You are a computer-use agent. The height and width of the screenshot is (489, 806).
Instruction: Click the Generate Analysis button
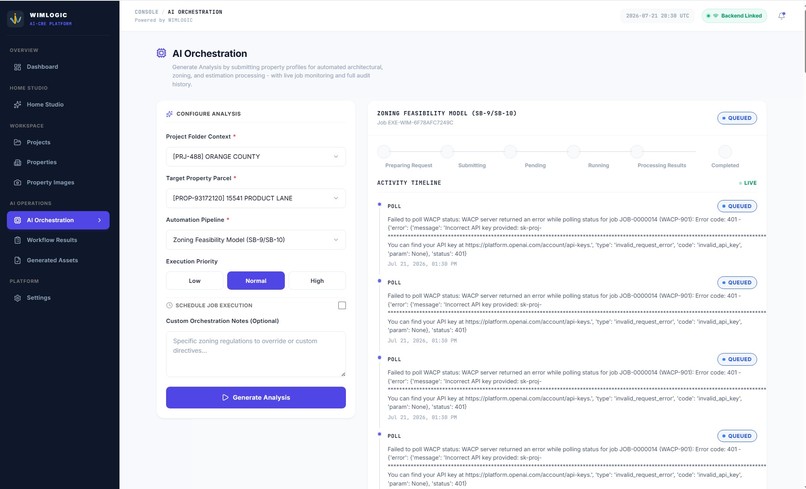tap(255, 397)
